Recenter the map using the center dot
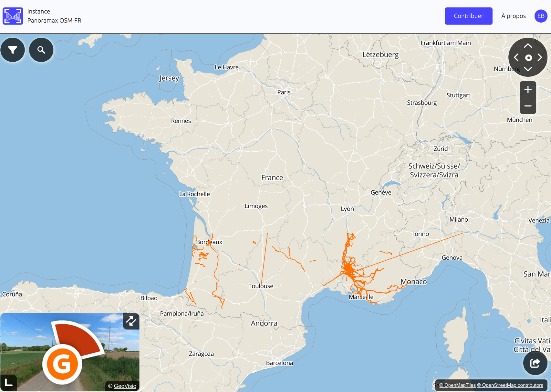The width and height of the screenshot is (551, 392). (x=528, y=58)
